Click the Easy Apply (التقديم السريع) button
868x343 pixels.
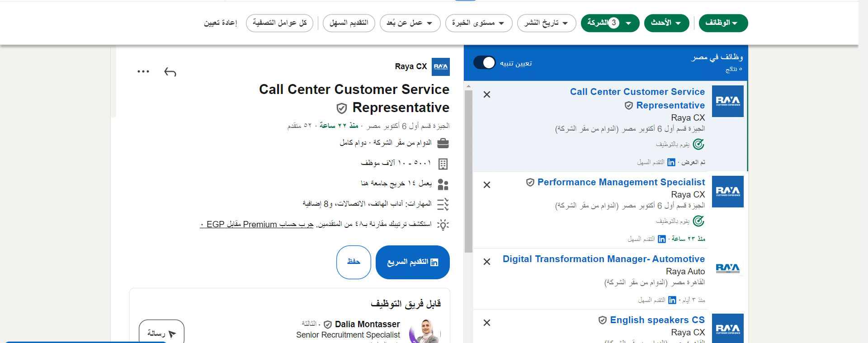pyautogui.click(x=412, y=262)
